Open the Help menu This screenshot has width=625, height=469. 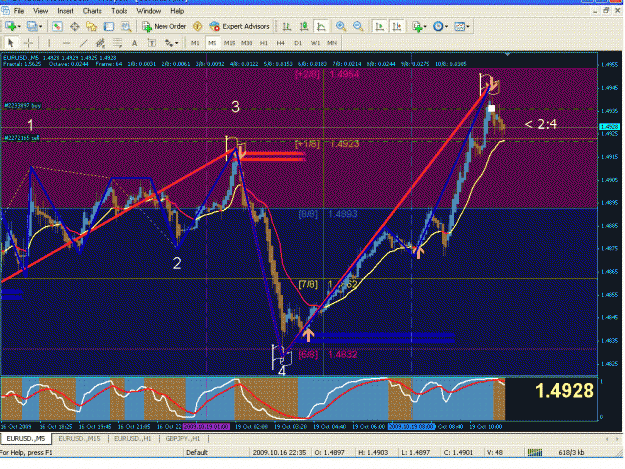(177, 11)
